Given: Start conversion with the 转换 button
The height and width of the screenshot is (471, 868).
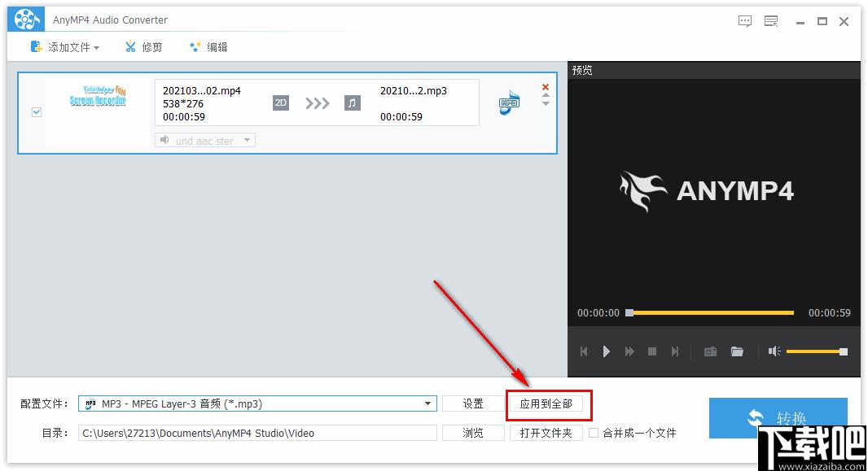Looking at the screenshot, I should [778, 418].
